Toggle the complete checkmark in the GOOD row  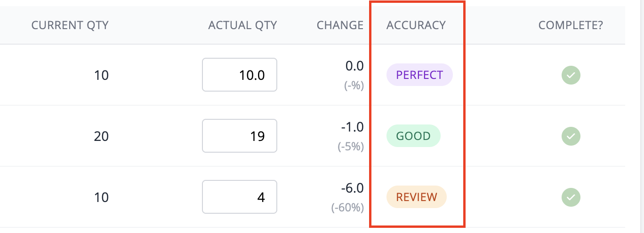571,136
